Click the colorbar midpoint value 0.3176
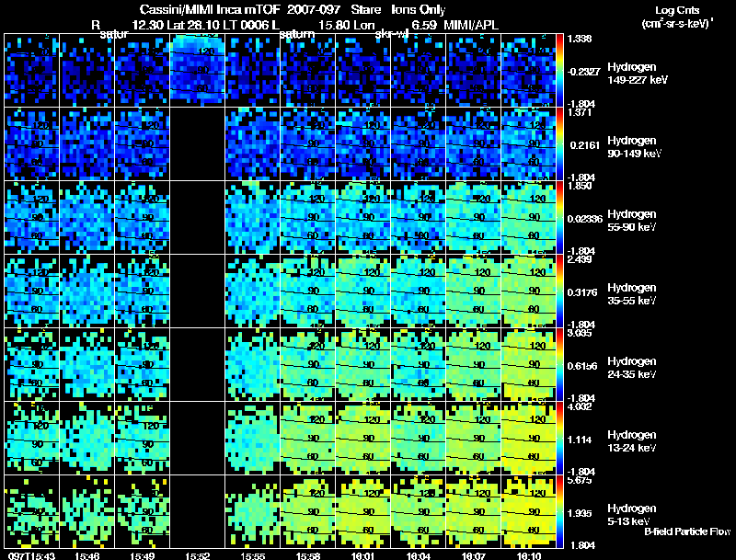 tap(582, 292)
